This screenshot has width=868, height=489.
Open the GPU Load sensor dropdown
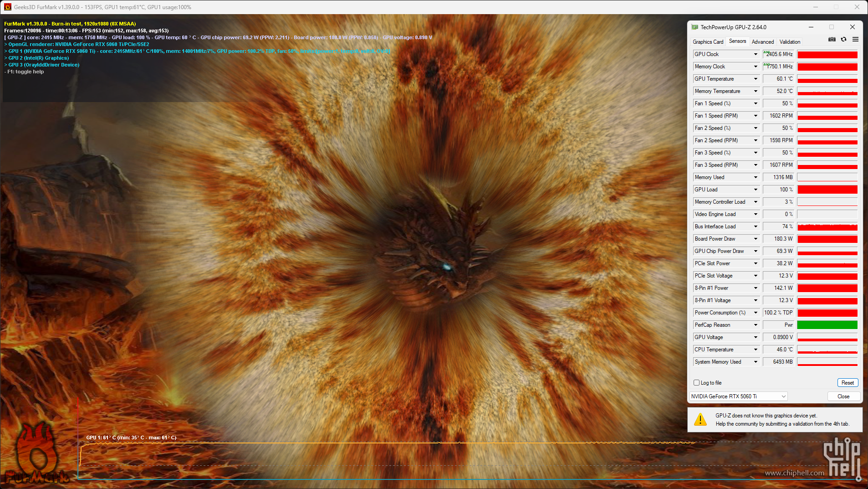pyautogui.click(x=756, y=190)
